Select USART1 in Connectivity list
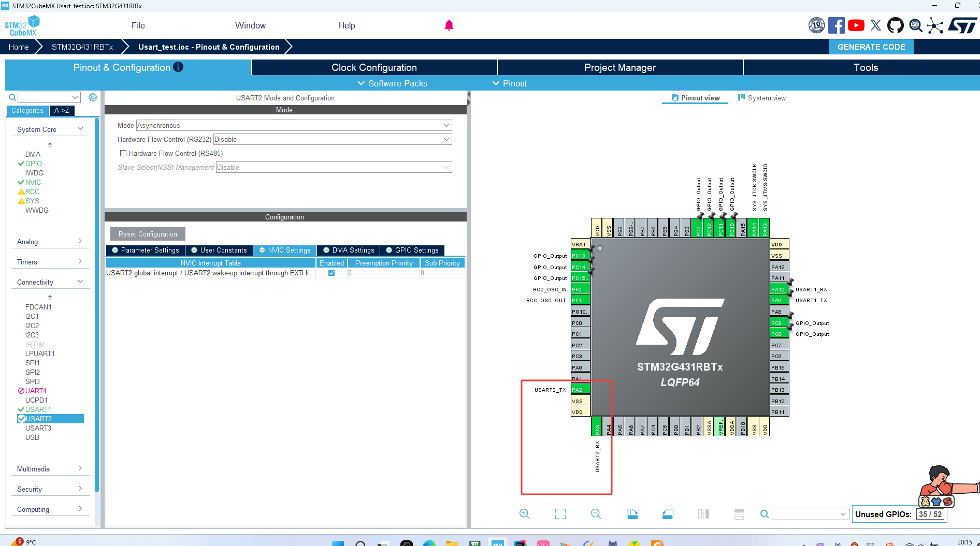 (38, 409)
